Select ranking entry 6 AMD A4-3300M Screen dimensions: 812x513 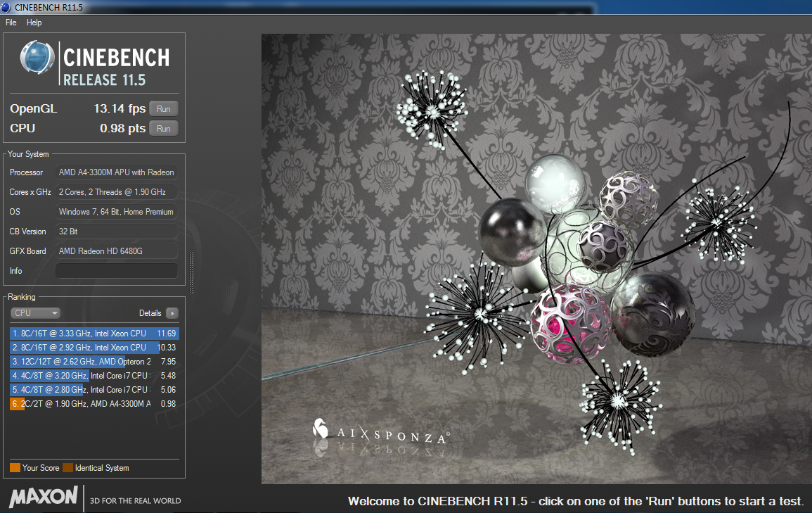94,403
